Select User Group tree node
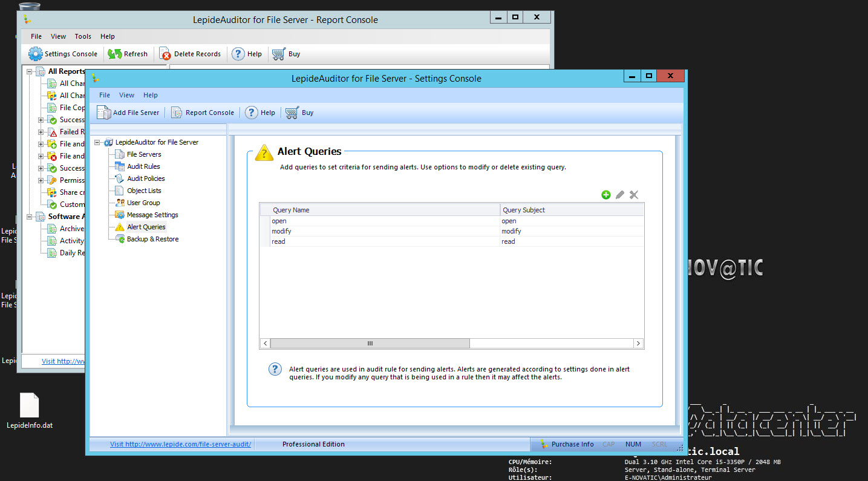Image resolution: width=868 pixels, height=481 pixels. tap(143, 203)
